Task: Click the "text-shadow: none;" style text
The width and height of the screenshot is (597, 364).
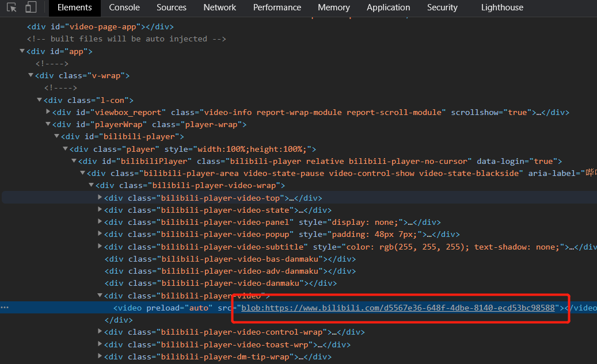Action: [x=517, y=247]
